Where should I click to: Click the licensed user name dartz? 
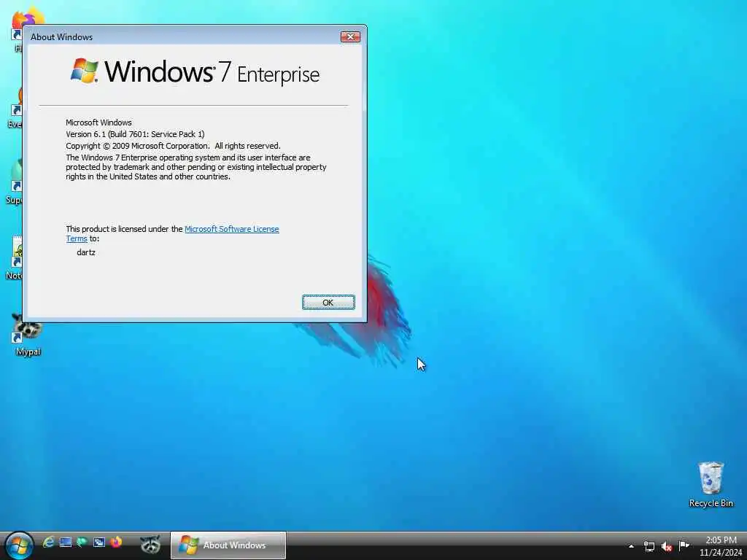(x=86, y=252)
